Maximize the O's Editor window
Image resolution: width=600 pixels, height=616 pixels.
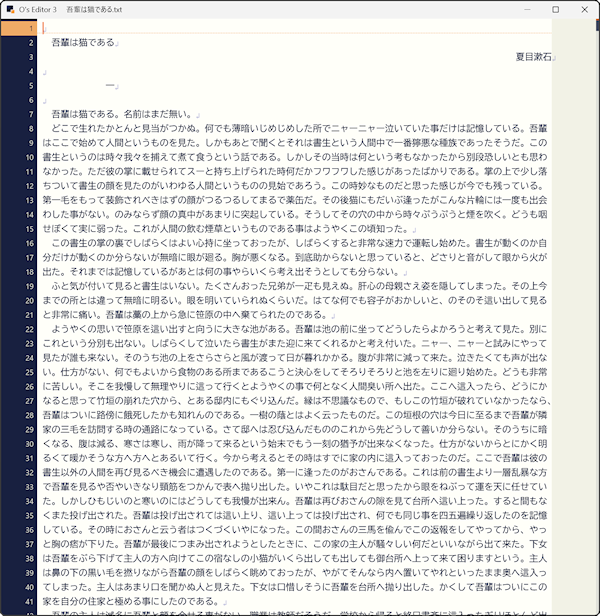tap(555, 8)
